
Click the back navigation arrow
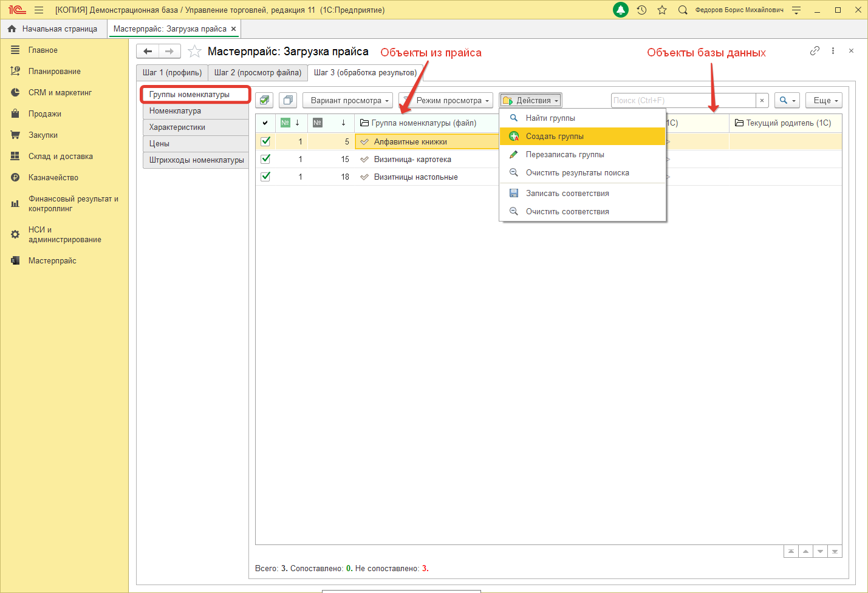[x=148, y=52]
